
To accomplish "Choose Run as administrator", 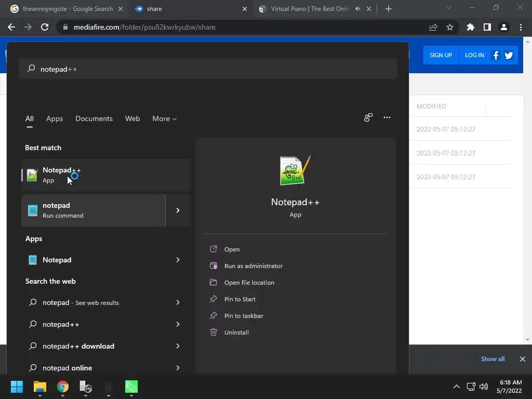I will tap(254, 266).
